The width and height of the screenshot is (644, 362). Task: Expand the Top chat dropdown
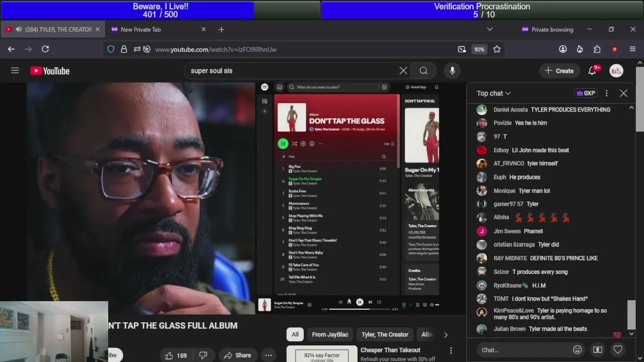pyautogui.click(x=494, y=93)
